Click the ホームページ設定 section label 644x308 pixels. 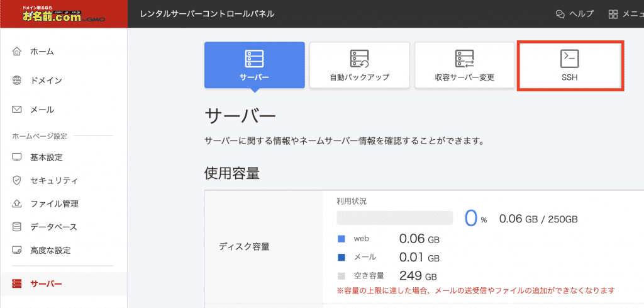40,135
